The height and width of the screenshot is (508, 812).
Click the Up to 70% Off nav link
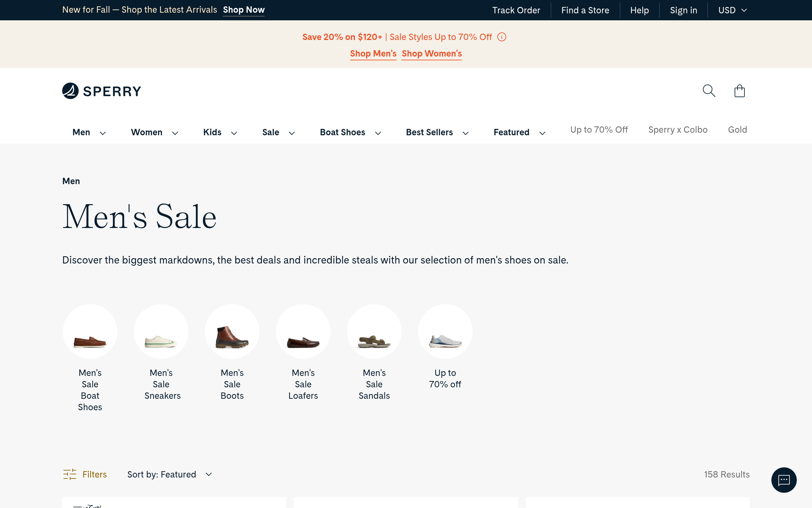coord(599,130)
